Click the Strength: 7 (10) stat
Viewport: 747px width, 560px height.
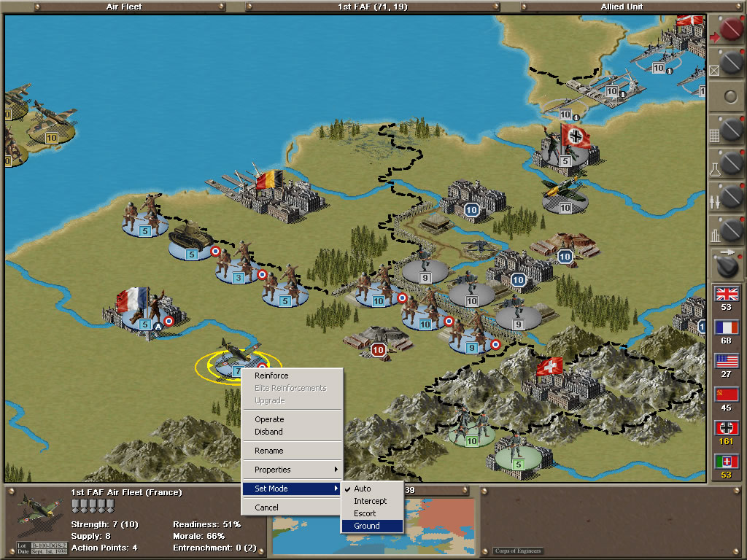(x=104, y=524)
